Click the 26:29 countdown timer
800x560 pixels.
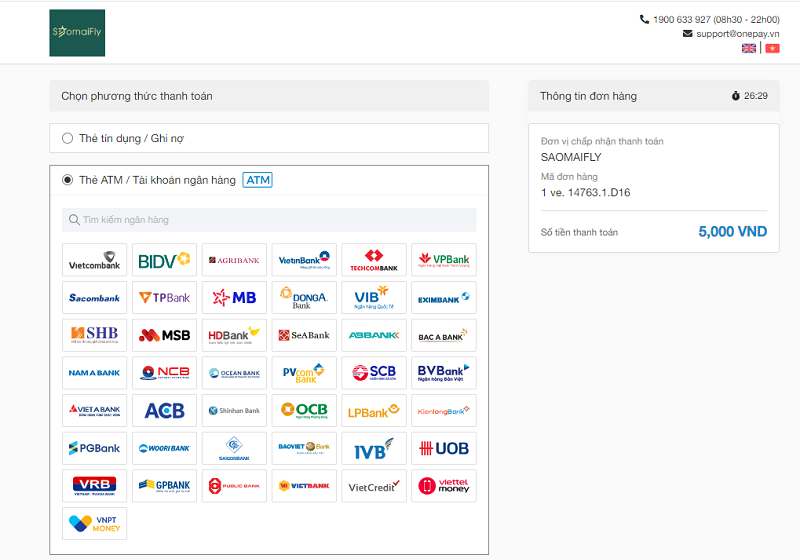pyautogui.click(x=756, y=96)
